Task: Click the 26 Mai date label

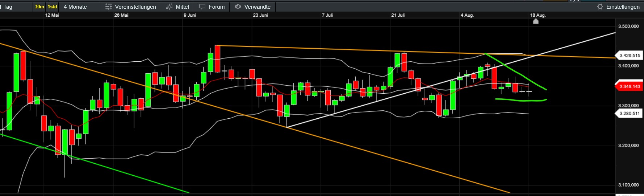Action: [x=121, y=15]
